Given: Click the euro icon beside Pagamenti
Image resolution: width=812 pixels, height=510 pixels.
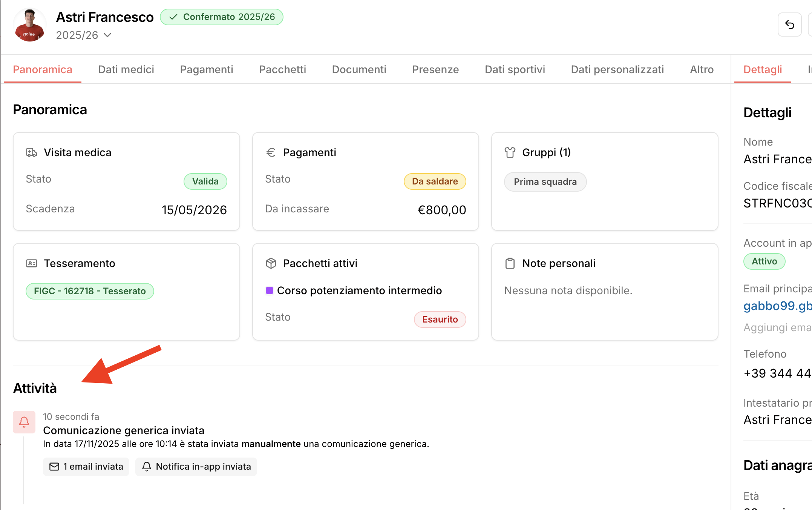Looking at the screenshot, I should coord(271,152).
